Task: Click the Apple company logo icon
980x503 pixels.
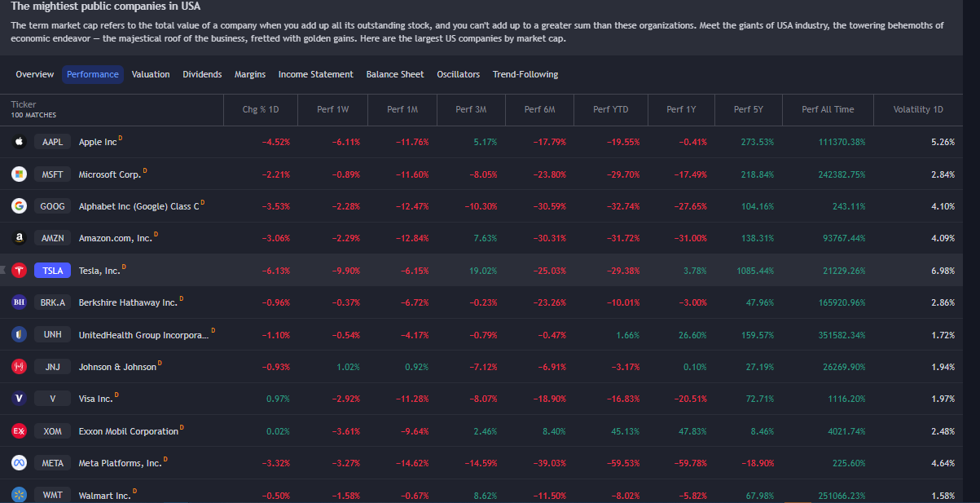Action: click(20, 142)
